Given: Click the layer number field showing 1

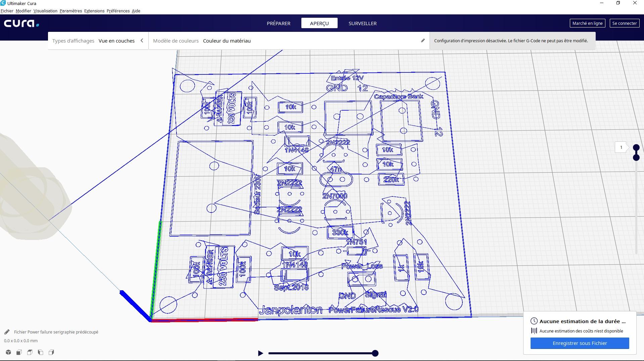Looking at the screenshot, I should (x=621, y=147).
